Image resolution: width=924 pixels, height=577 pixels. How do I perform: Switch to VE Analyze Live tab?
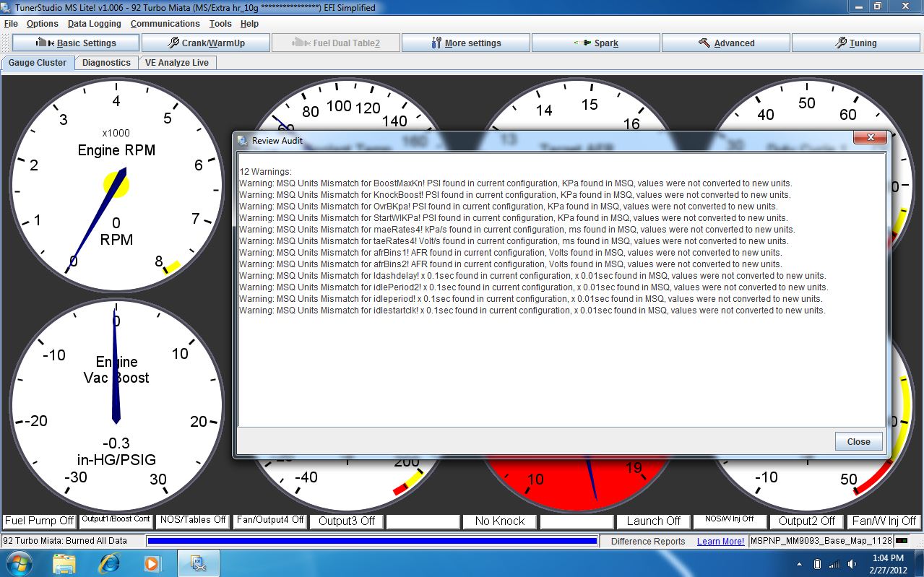(x=177, y=63)
